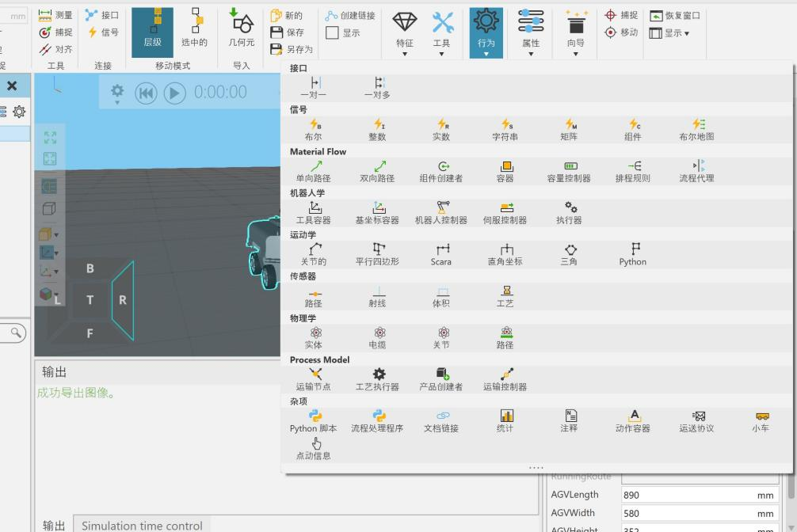Viewport: 797px width, 532px height.
Task: Switch move mode to 选中的
Action: pos(194,30)
